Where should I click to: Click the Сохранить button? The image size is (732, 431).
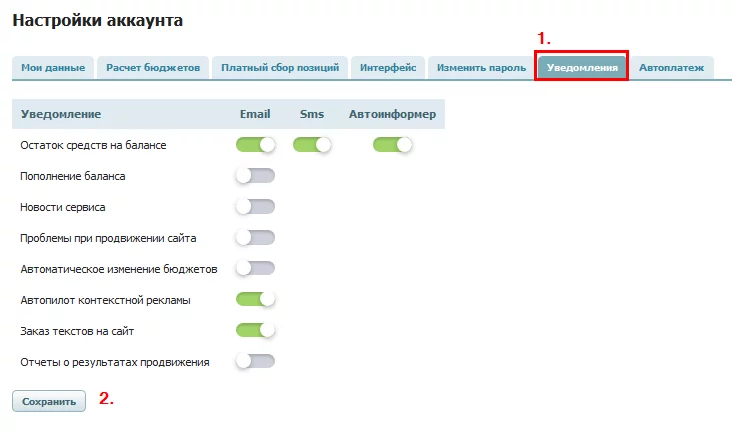[49, 401]
